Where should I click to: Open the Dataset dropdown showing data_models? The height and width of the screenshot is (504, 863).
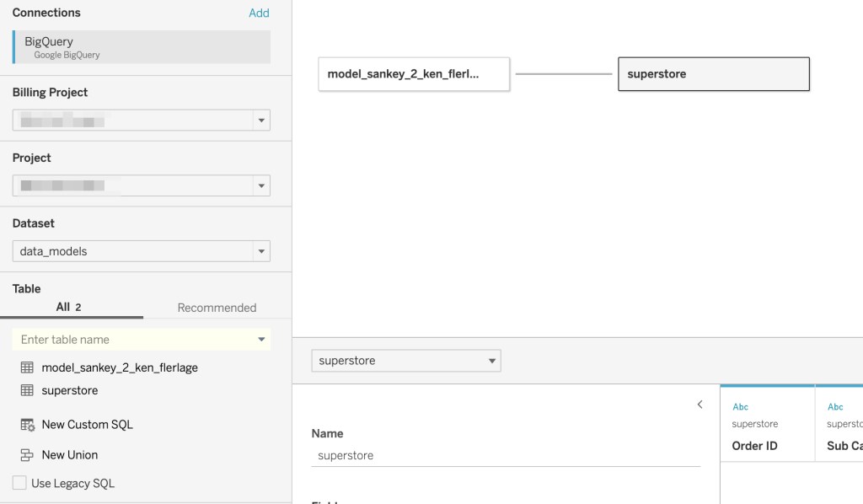pos(142,251)
